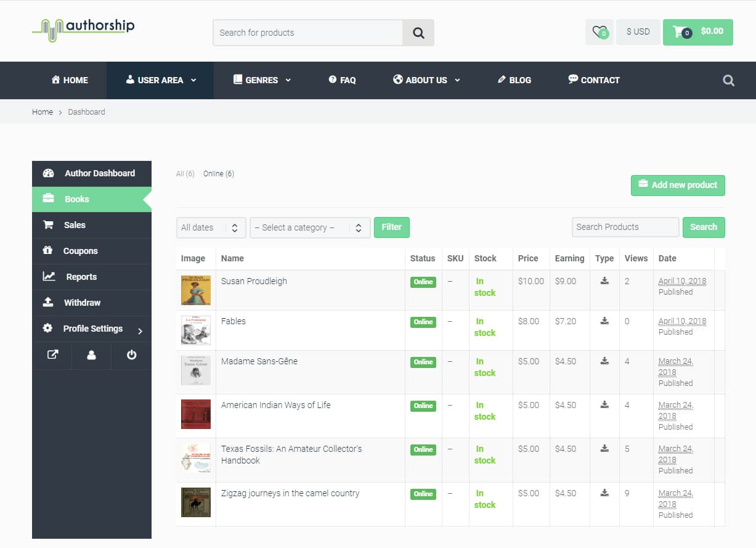Expand the Select a category dropdown

[x=309, y=227]
